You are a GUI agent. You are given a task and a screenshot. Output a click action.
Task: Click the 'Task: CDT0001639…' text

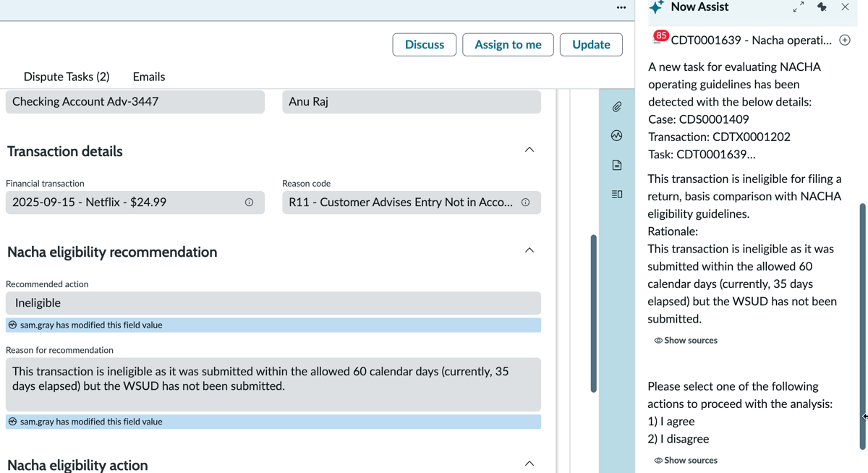[702, 154]
